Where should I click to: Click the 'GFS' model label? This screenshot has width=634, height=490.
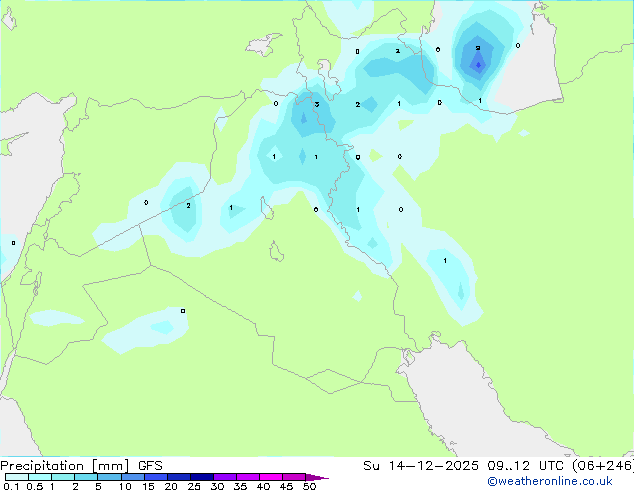point(150,466)
